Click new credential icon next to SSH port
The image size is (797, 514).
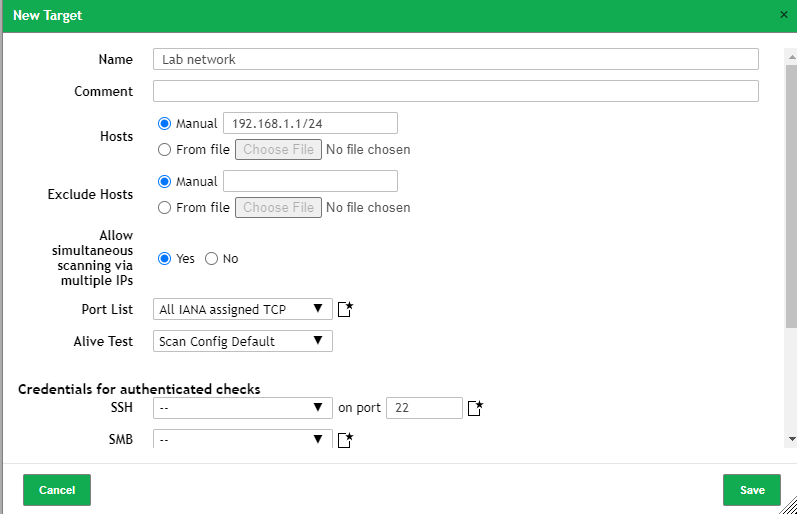click(475, 408)
